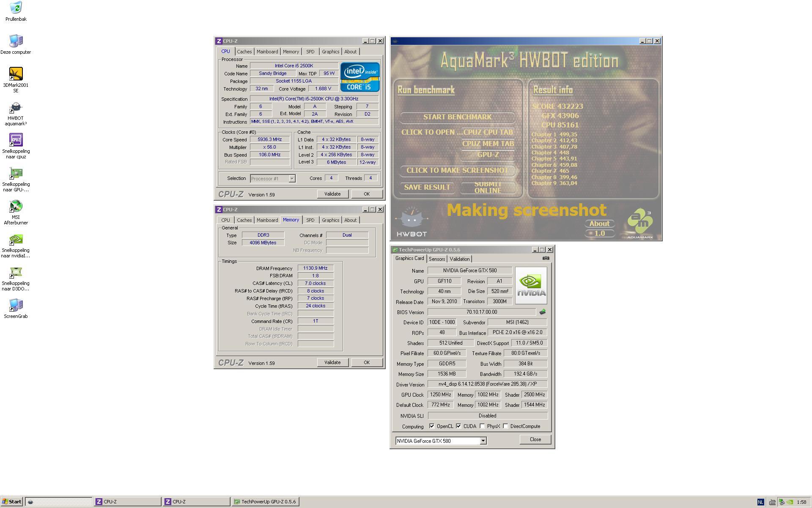Click CLICK TO MAKE SCREENSHOT button
This screenshot has height=508, width=812.
[457, 170]
